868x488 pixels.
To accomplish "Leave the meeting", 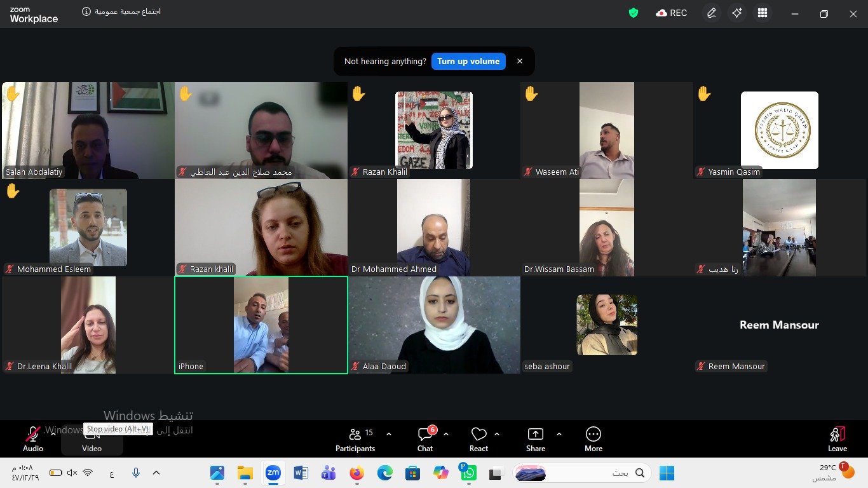I will 837,440.
